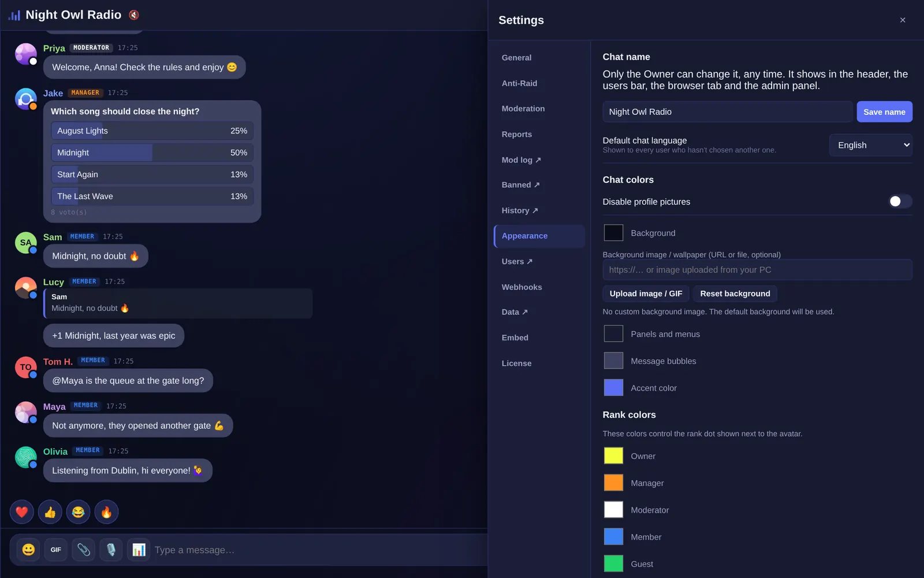The image size is (924, 578).
Task: Go to the Moderation settings tab
Action: click(539, 109)
